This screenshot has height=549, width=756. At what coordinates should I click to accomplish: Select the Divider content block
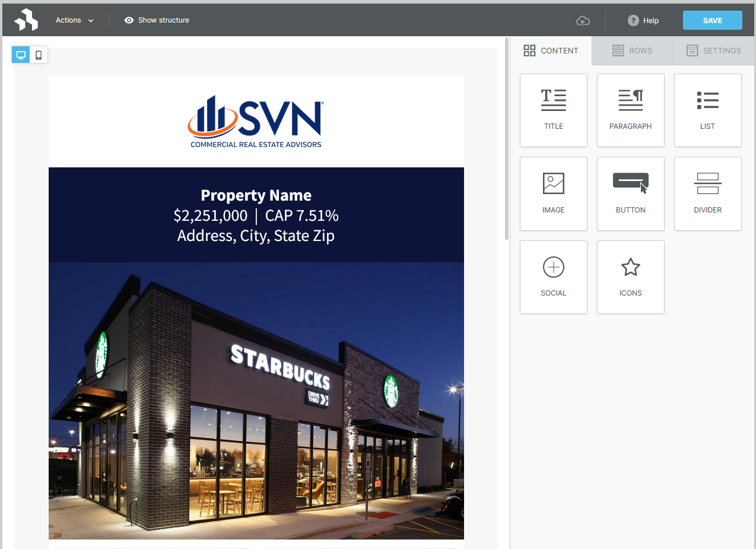pos(708,193)
